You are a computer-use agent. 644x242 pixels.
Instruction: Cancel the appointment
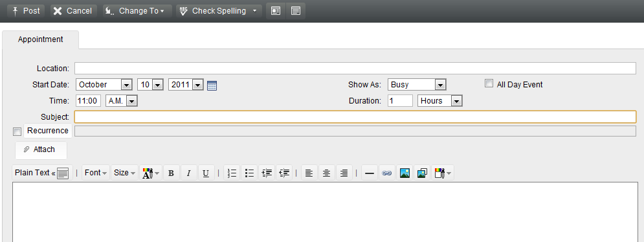pyautogui.click(x=74, y=11)
